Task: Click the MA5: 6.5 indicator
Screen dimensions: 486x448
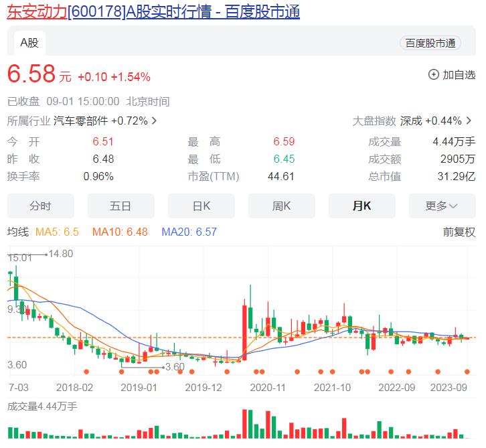Action: coord(57,232)
